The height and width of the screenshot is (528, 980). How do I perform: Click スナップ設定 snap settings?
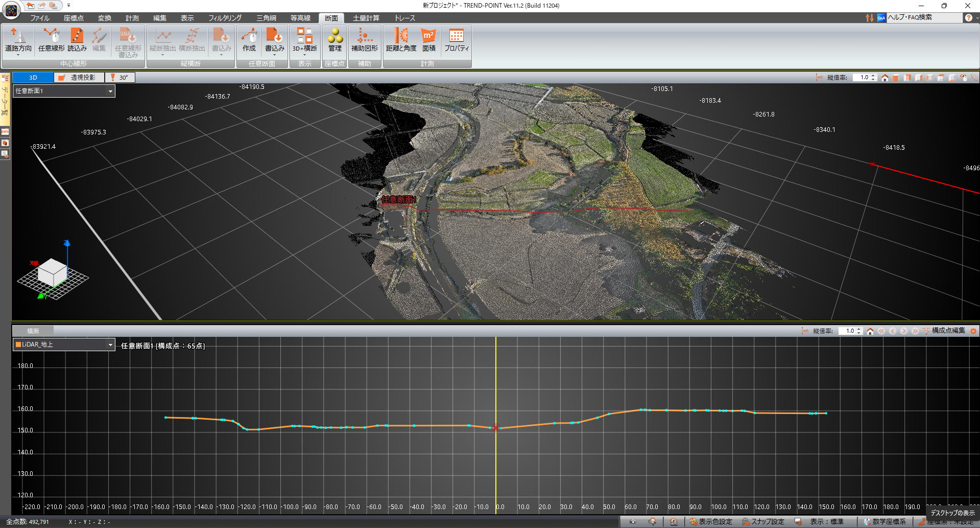[763, 522]
